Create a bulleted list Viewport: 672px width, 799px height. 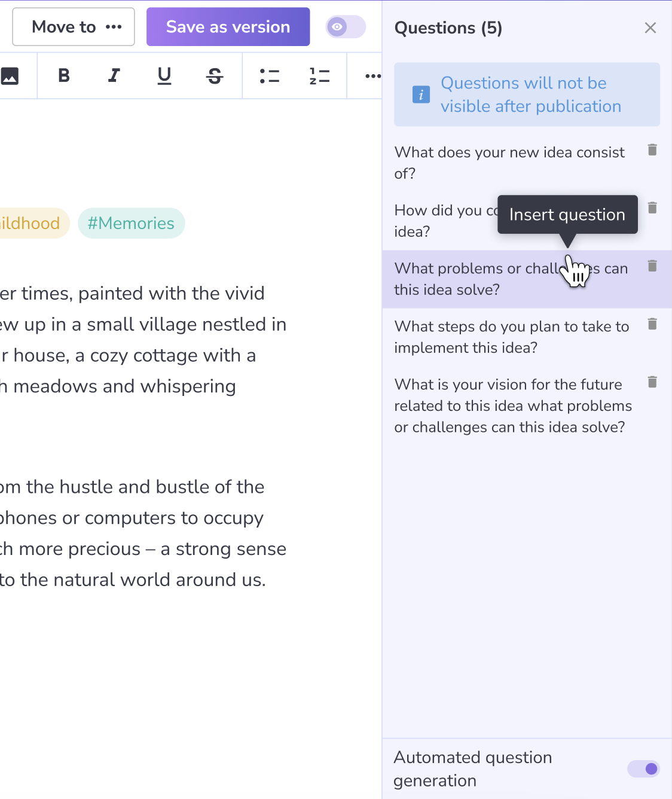(x=270, y=75)
